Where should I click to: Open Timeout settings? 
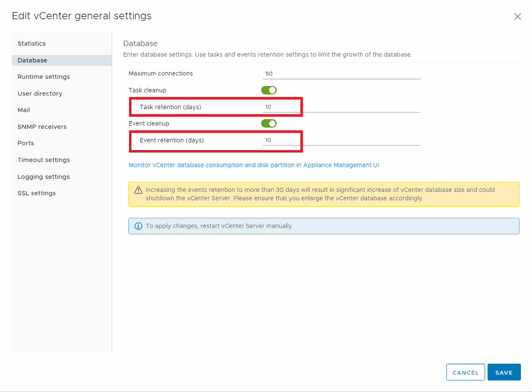click(x=44, y=160)
